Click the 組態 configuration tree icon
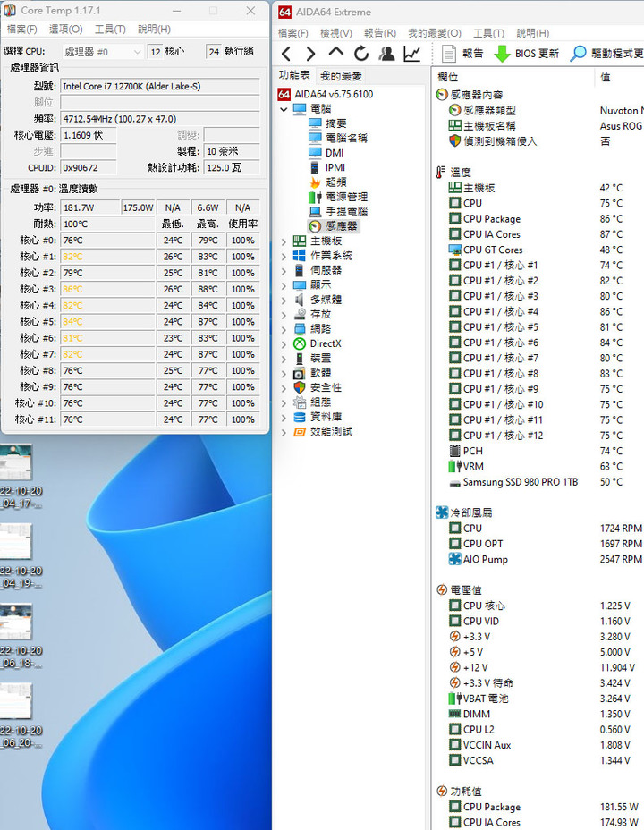The height and width of the screenshot is (830, 644). point(300,402)
